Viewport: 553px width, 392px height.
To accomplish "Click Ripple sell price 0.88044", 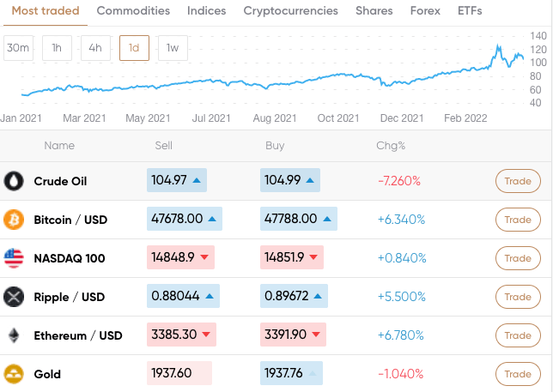I will [183, 296].
